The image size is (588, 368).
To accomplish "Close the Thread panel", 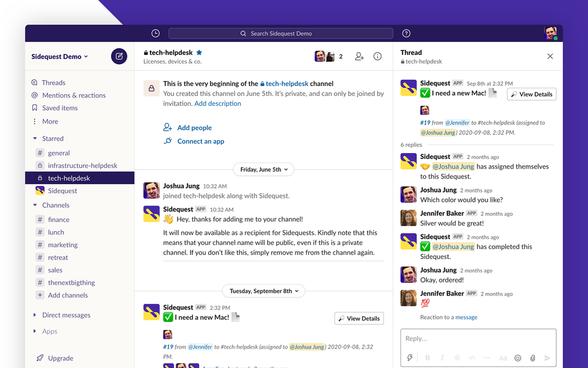I will (550, 57).
